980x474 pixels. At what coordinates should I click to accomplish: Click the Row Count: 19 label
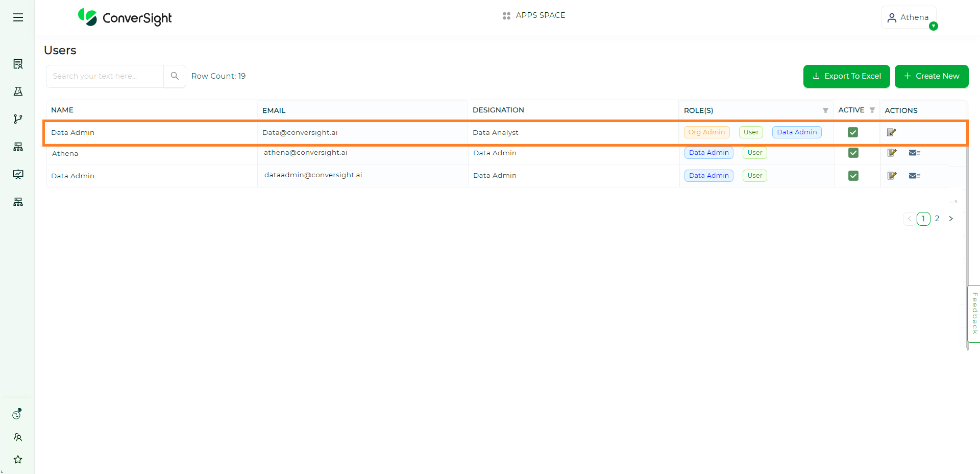(218, 76)
